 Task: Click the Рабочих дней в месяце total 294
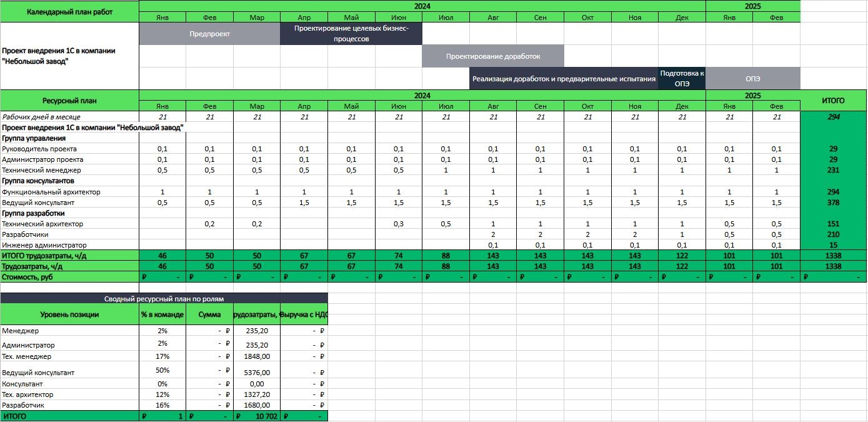pyautogui.click(x=833, y=117)
